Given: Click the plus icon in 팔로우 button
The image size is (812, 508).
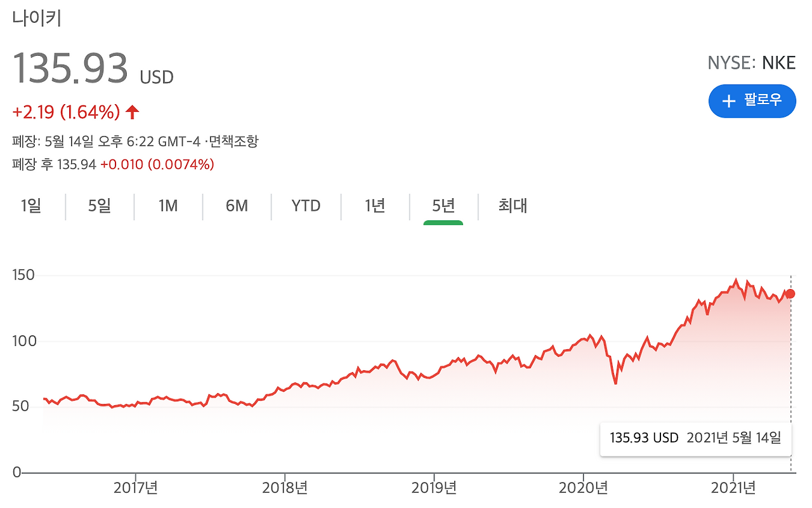Looking at the screenshot, I should 729,101.
